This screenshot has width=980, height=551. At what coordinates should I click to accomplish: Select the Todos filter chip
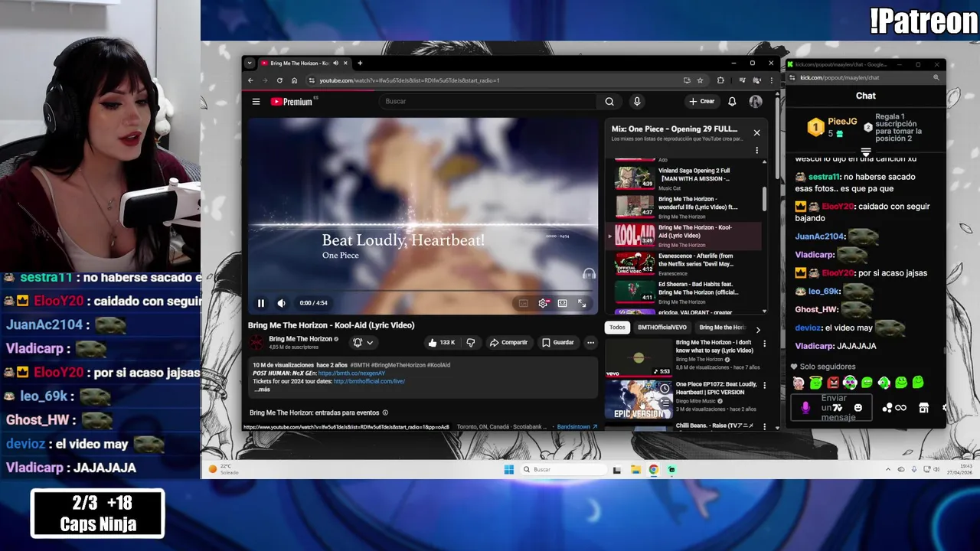coord(617,328)
